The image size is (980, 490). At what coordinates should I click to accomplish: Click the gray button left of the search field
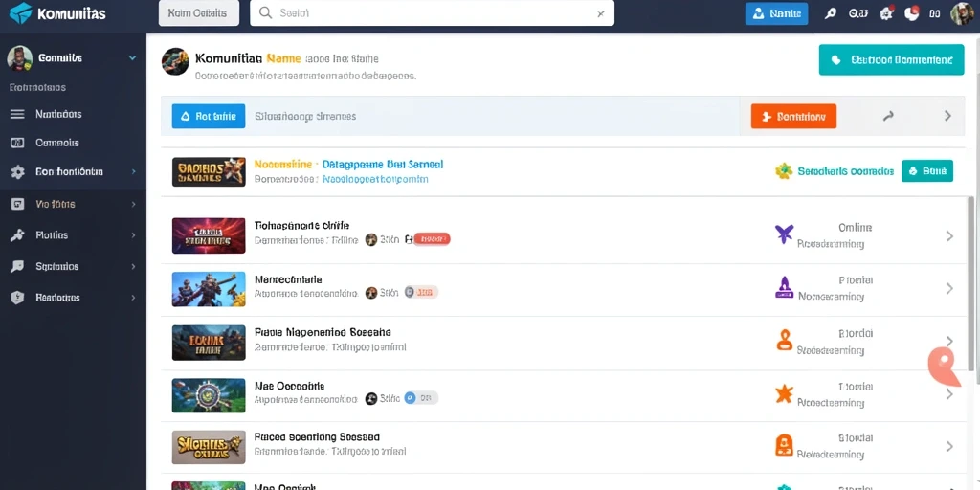[199, 13]
